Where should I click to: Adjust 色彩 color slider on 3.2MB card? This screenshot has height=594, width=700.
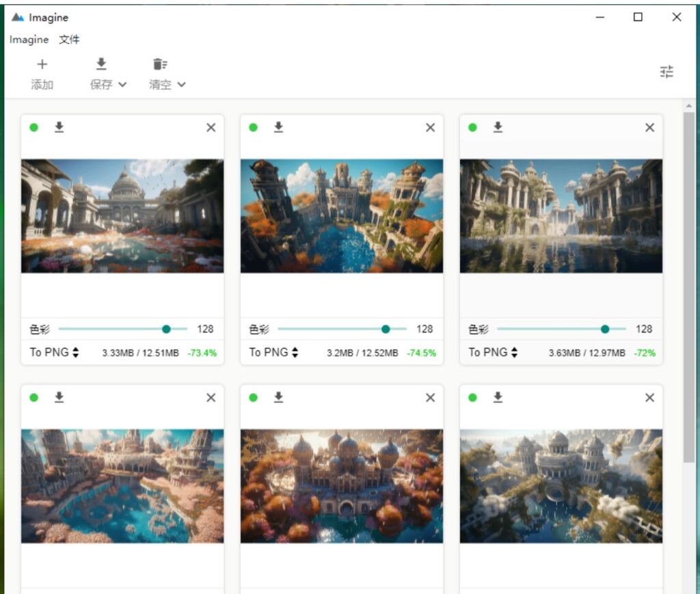pos(342,329)
